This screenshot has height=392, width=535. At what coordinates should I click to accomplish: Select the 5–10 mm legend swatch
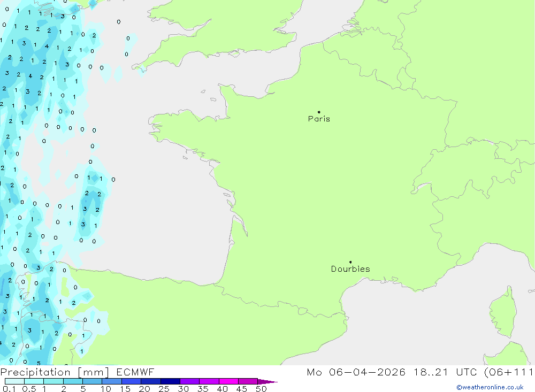coord(92,381)
